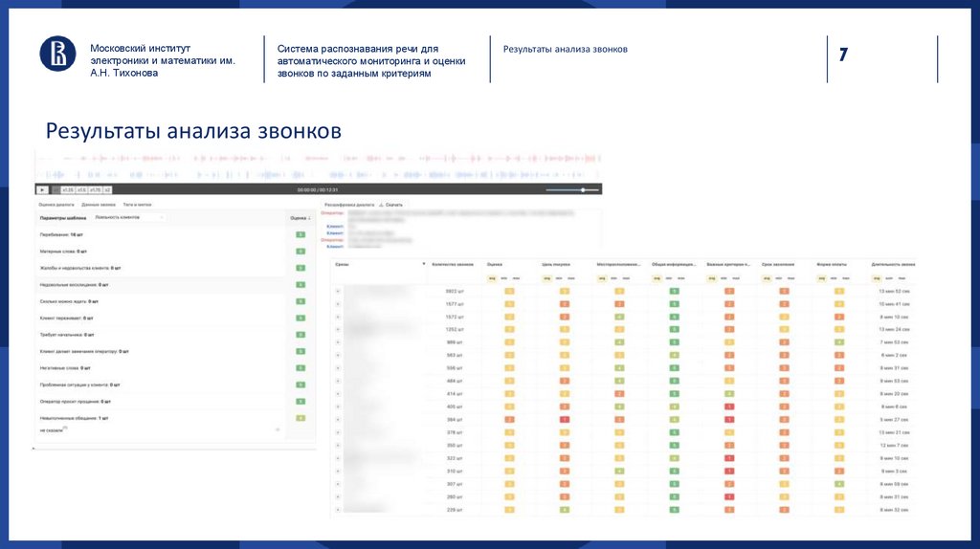
Task: Click the Форма оплаты column header
Action: (x=832, y=264)
